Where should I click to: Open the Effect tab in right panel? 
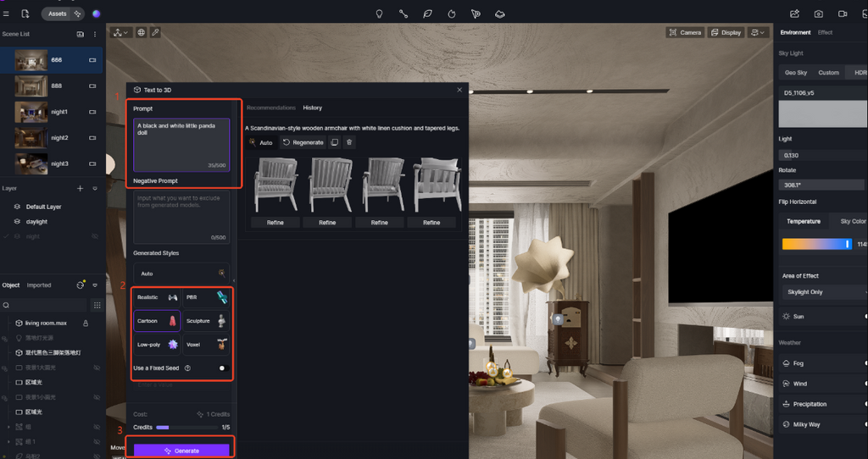coord(825,32)
